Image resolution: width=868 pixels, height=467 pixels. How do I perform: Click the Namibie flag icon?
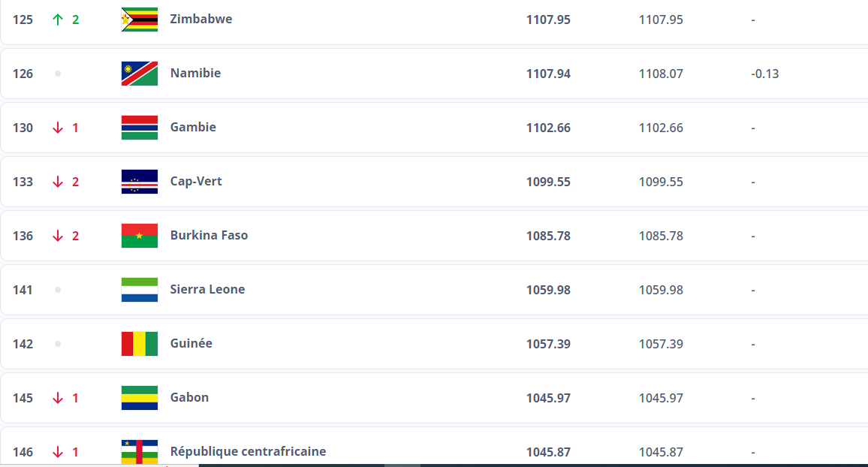tap(140, 74)
